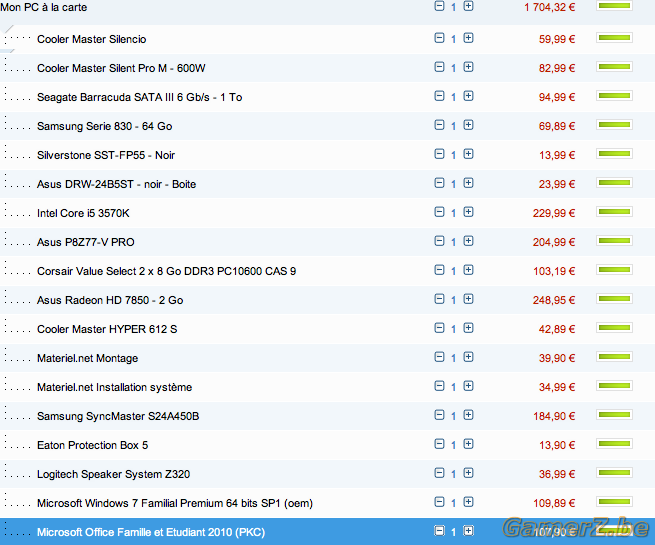The image size is (655, 545).
Task: Click the 204,99 € price
Action: [x=554, y=242]
